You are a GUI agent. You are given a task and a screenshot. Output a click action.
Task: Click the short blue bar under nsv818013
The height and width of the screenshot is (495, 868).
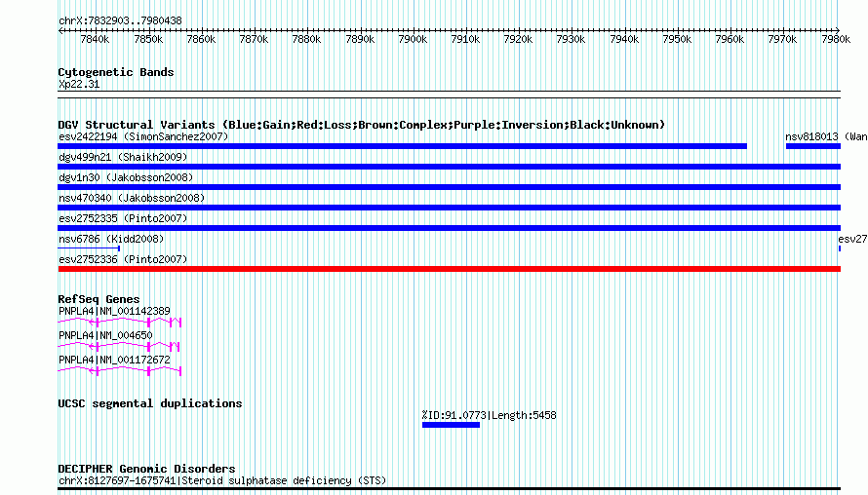[x=813, y=146]
